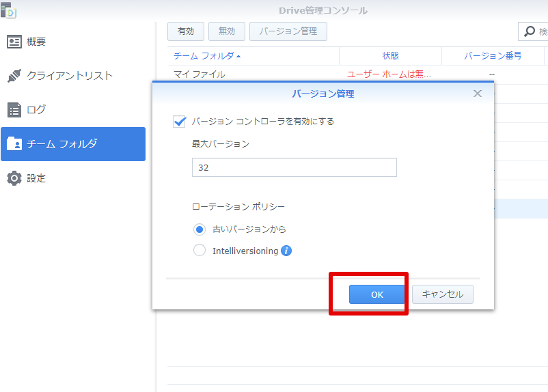
Task: Select Intelliversioning radio option
Action: (200, 250)
